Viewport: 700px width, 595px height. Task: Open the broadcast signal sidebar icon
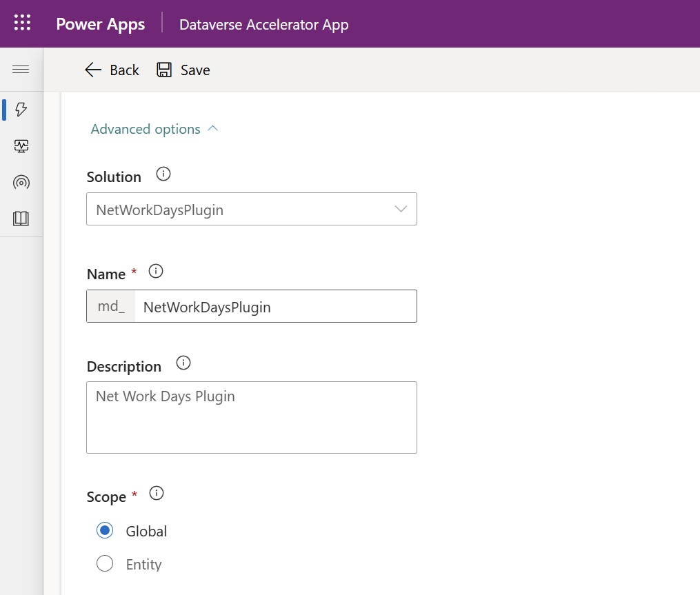(21, 182)
